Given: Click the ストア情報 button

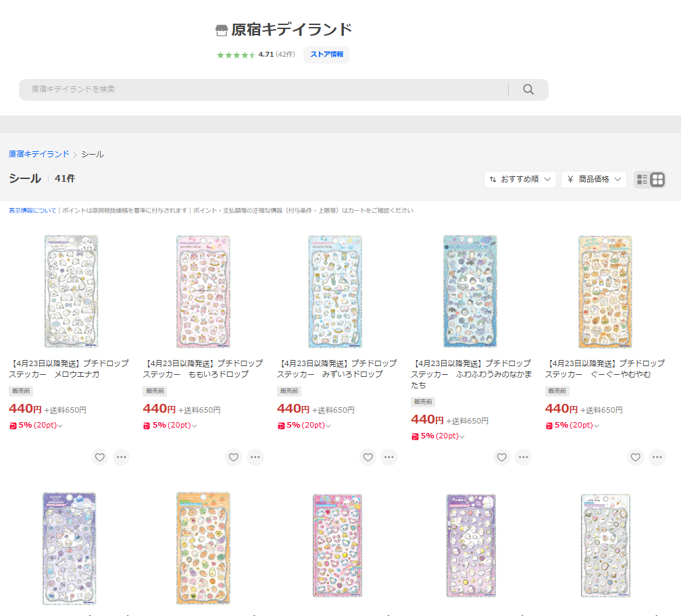Looking at the screenshot, I should 326,55.
